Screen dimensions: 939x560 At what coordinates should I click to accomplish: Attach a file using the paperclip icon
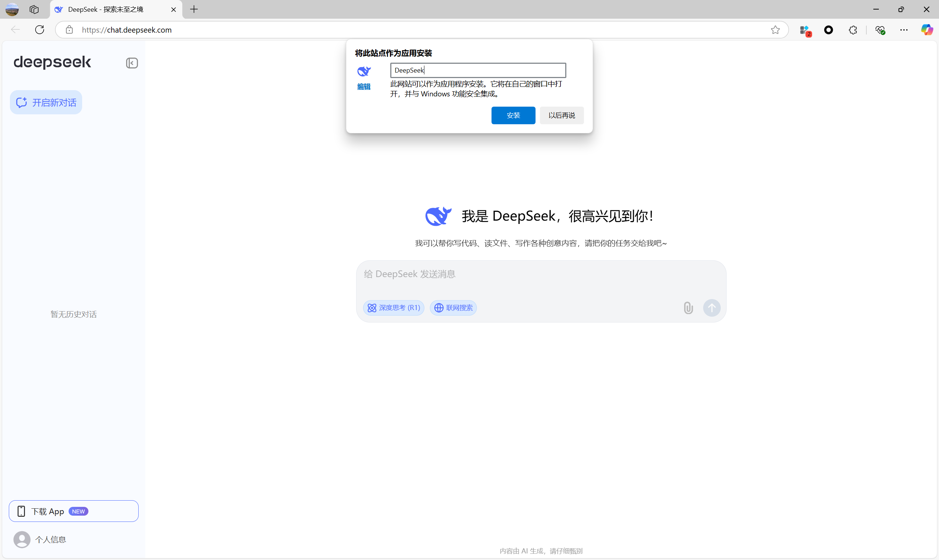point(688,308)
